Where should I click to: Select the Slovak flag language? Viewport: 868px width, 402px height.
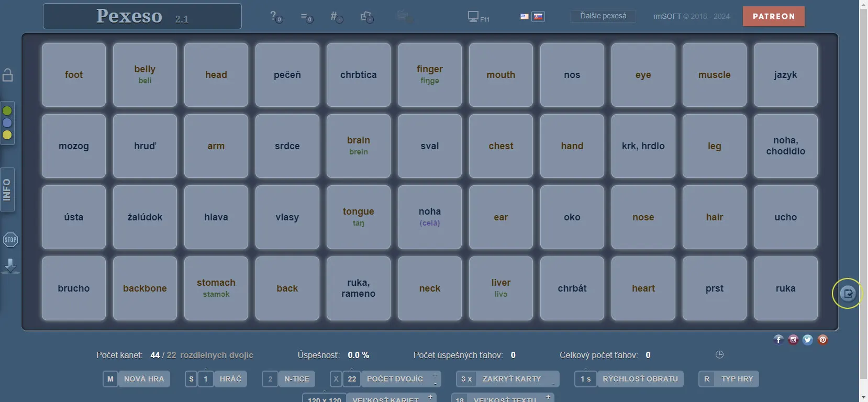[538, 16]
